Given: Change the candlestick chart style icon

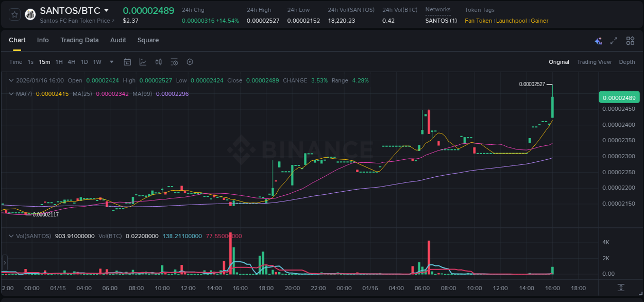Looking at the screenshot, I should 159,62.
